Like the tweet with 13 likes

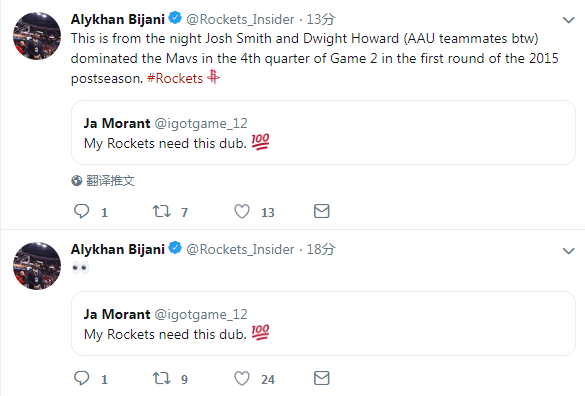click(242, 211)
